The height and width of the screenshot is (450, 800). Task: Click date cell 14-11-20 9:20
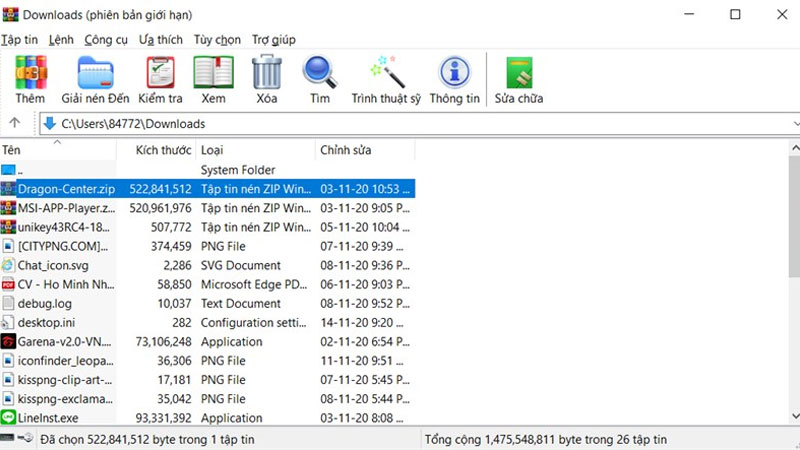pyautogui.click(x=362, y=322)
